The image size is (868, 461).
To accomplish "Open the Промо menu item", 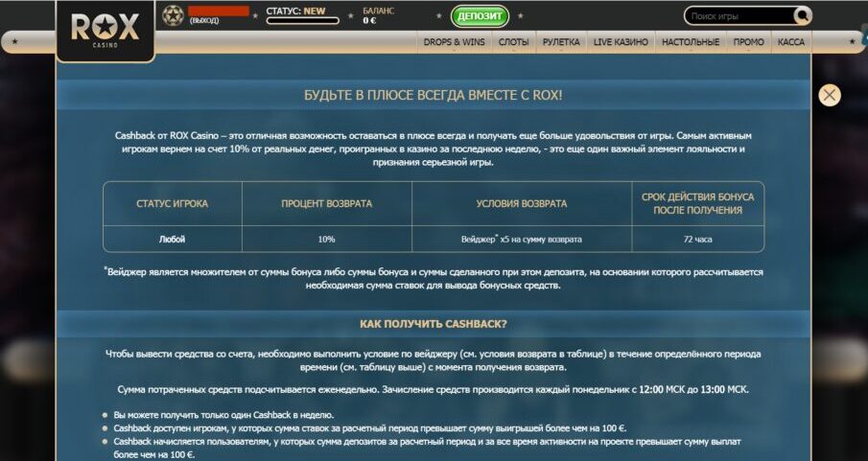I will pyautogui.click(x=748, y=42).
